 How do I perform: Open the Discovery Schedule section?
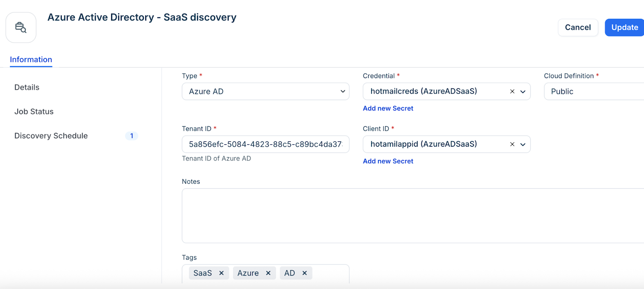click(x=51, y=136)
